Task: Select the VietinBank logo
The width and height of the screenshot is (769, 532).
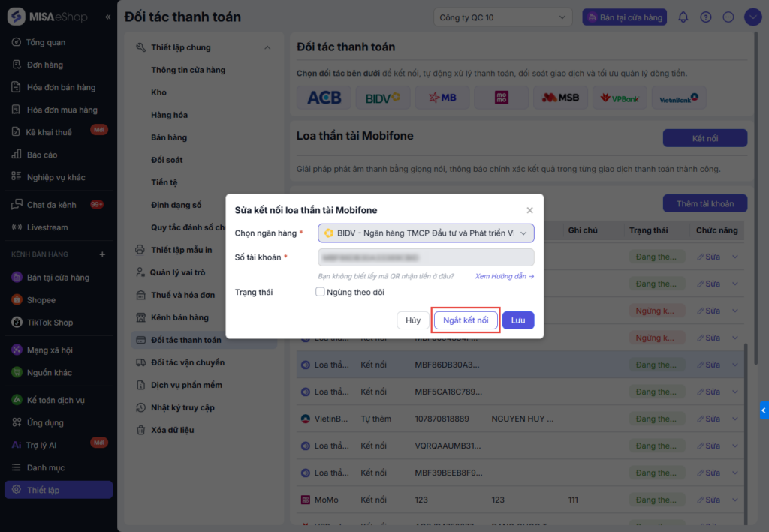Action: (x=679, y=98)
